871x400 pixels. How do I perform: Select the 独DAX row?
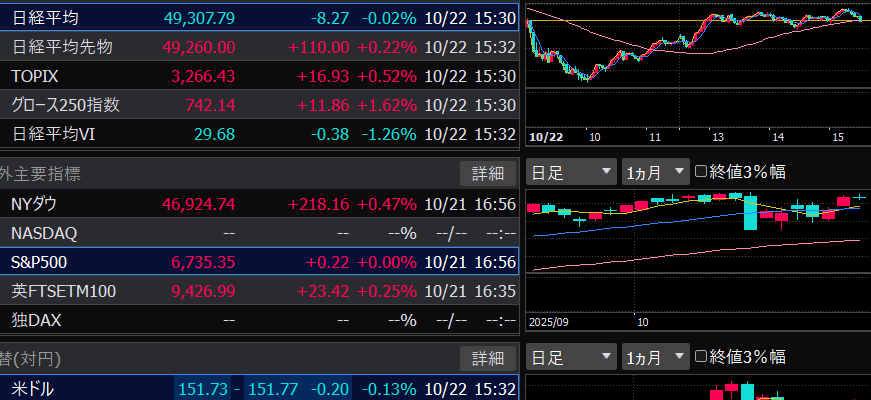pyautogui.click(x=258, y=320)
